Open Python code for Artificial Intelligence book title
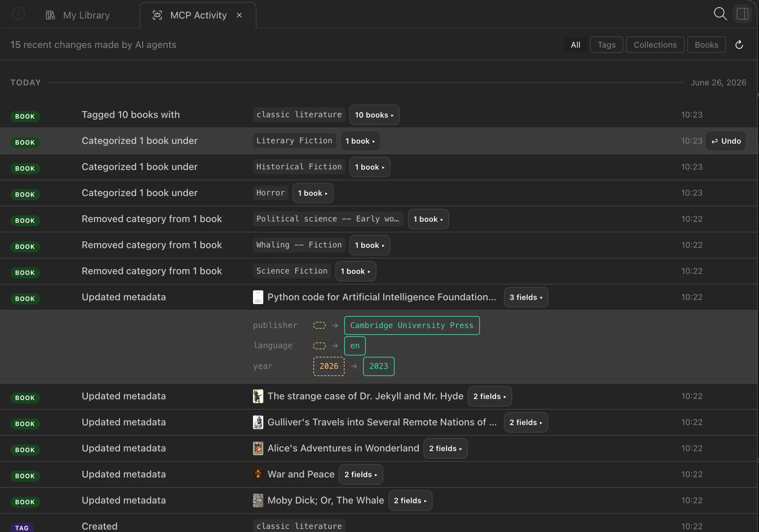759x532 pixels. click(x=382, y=297)
